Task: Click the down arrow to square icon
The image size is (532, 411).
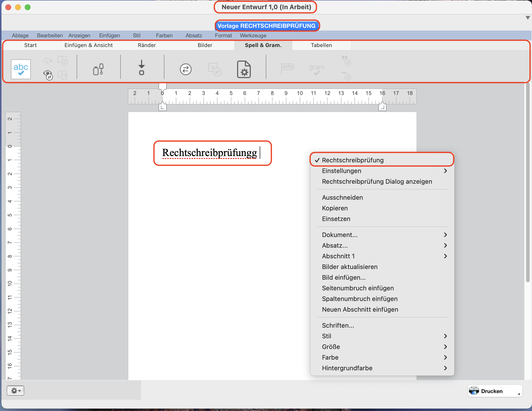Action: pos(142,67)
